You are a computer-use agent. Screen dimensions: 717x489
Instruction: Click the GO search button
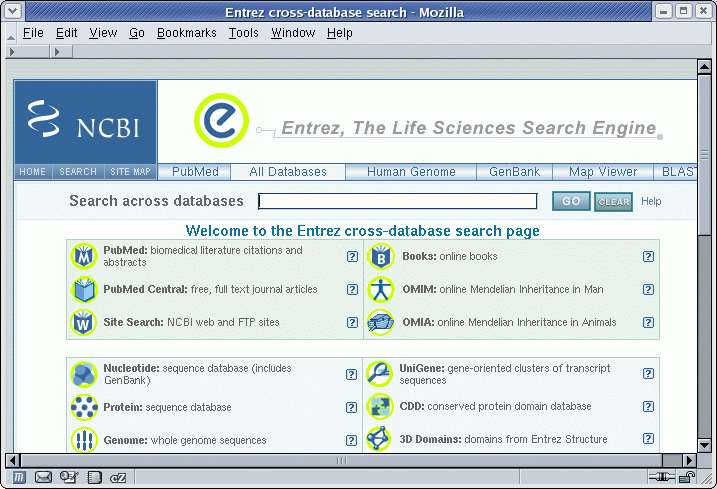point(571,201)
